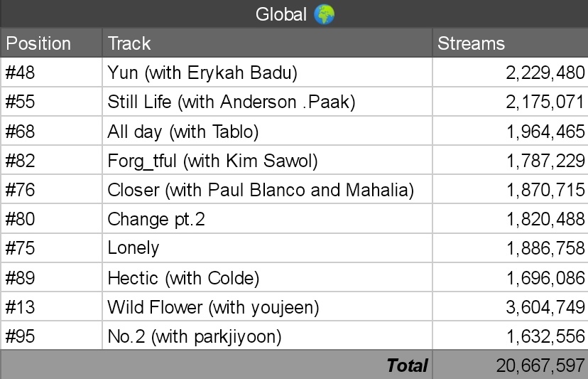Click the No.2 (with parkjiyoon) cell
The width and height of the screenshot is (588, 379).
coord(195,336)
